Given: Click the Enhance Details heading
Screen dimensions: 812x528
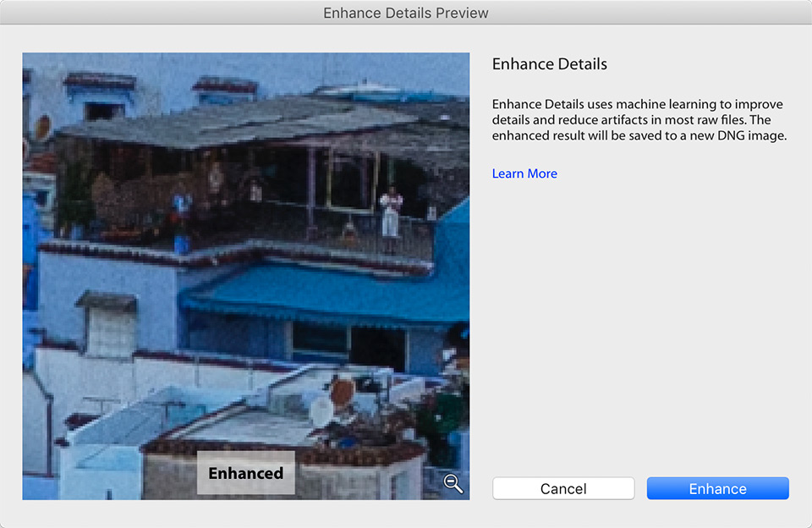Looking at the screenshot, I should pos(550,64).
